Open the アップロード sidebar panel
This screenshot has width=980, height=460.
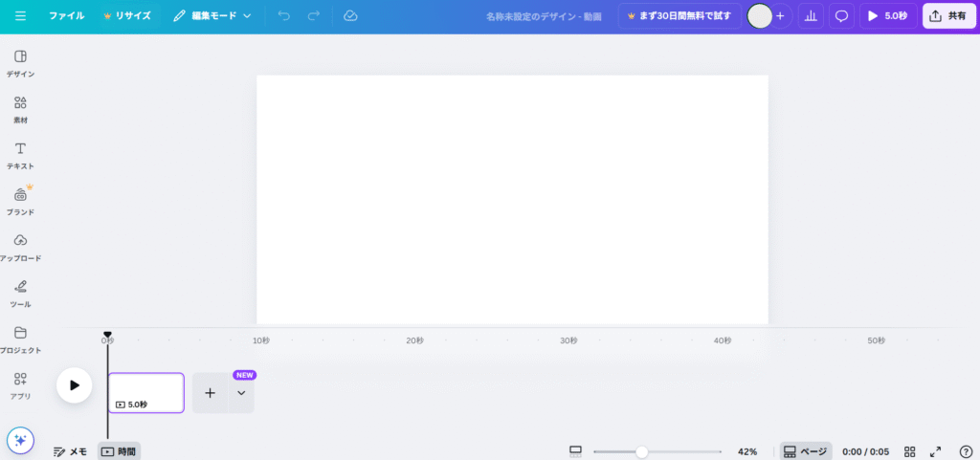coord(21,248)
